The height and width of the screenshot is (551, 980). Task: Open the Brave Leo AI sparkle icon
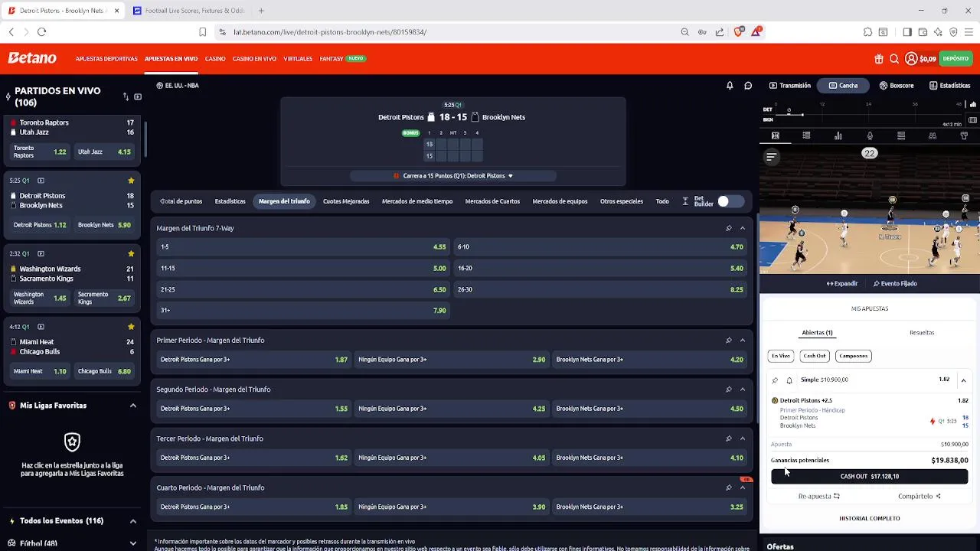coord(938,32)
